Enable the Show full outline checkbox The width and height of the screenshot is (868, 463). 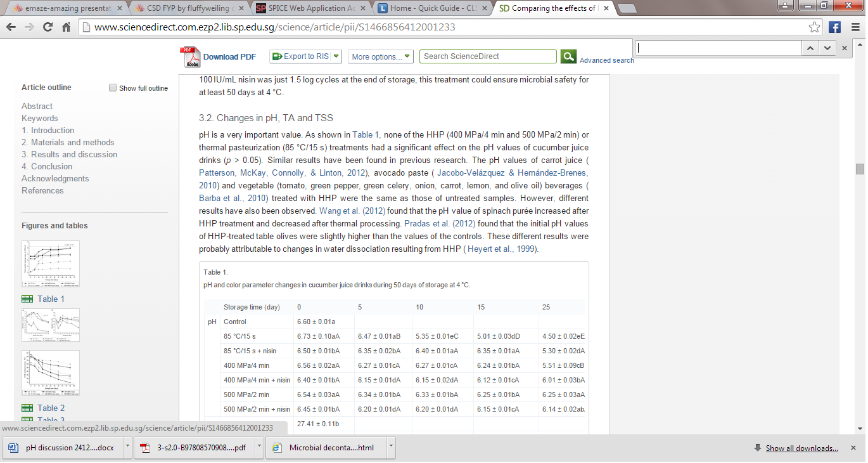point(113,88)
